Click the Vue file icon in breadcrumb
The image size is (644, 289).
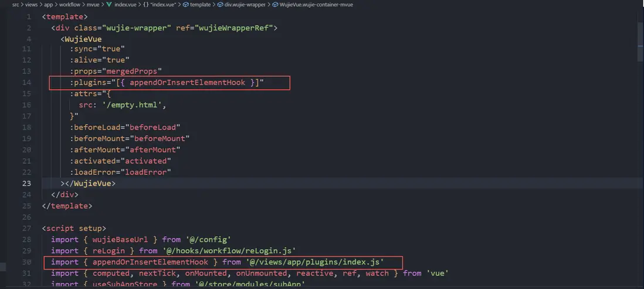pos(109,5)
